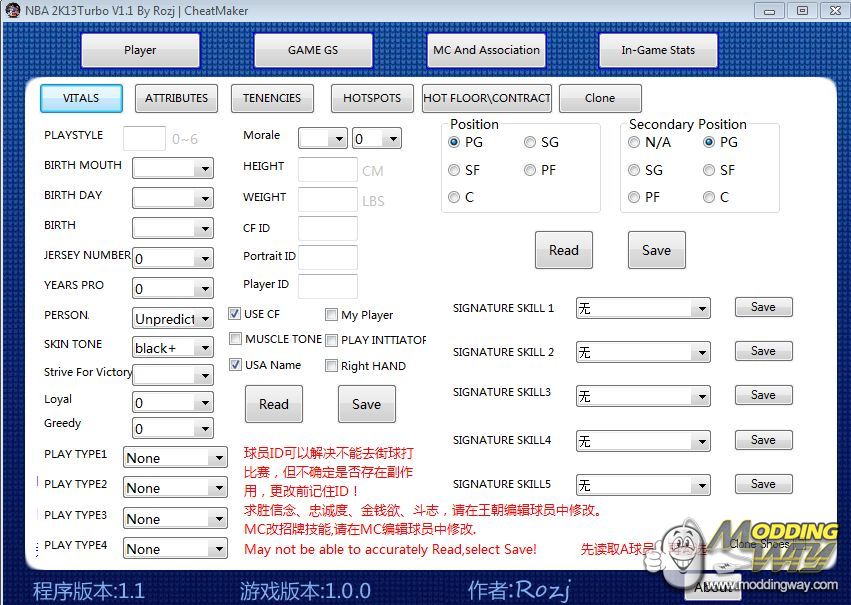This screenshot has height=605, width=851.
Task: Switch to In-Game Stats section
Action: pos(657,50)
